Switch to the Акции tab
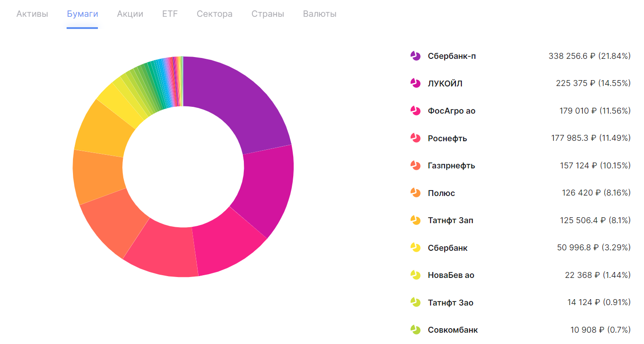644x344 pixels. point(130,14)
